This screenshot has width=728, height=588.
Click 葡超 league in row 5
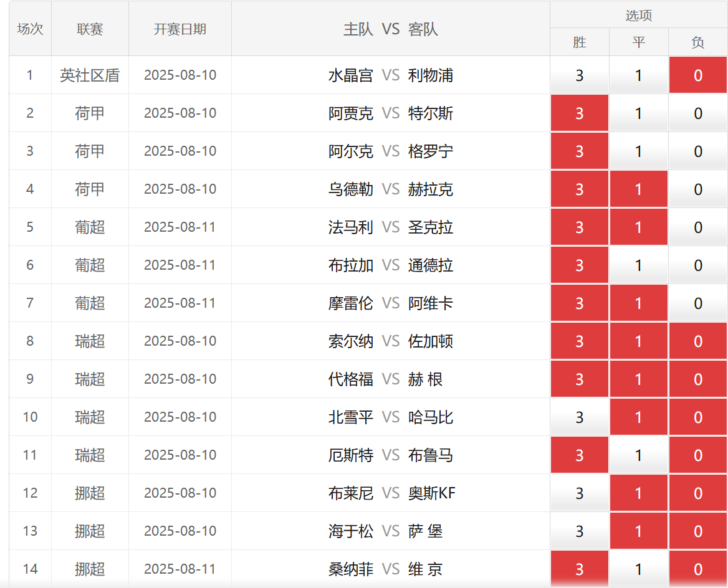[90, 227]
